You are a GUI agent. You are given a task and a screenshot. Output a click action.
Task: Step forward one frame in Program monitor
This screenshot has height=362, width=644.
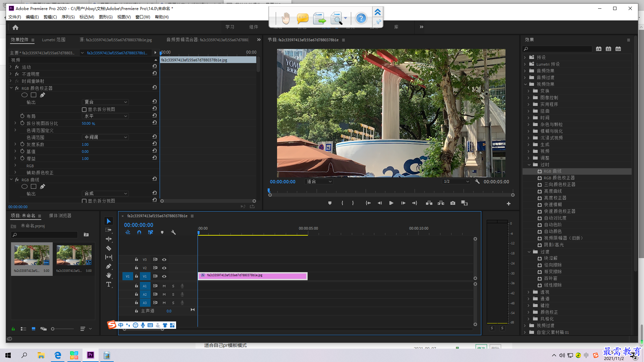pyautogui.click(x=403, y=203)
